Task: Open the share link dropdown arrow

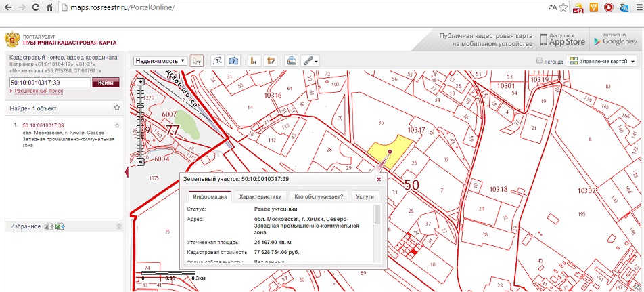Action: pos(317,61)
